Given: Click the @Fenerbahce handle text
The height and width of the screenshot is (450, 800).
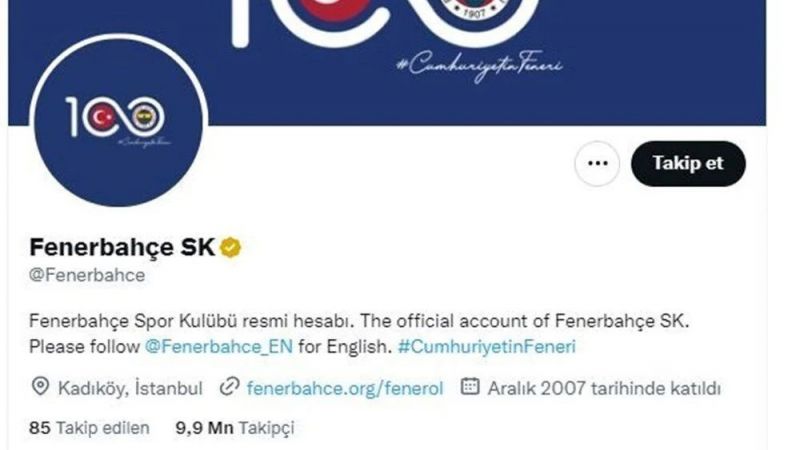Looking at the screenshot, I should tap(87, 276).
